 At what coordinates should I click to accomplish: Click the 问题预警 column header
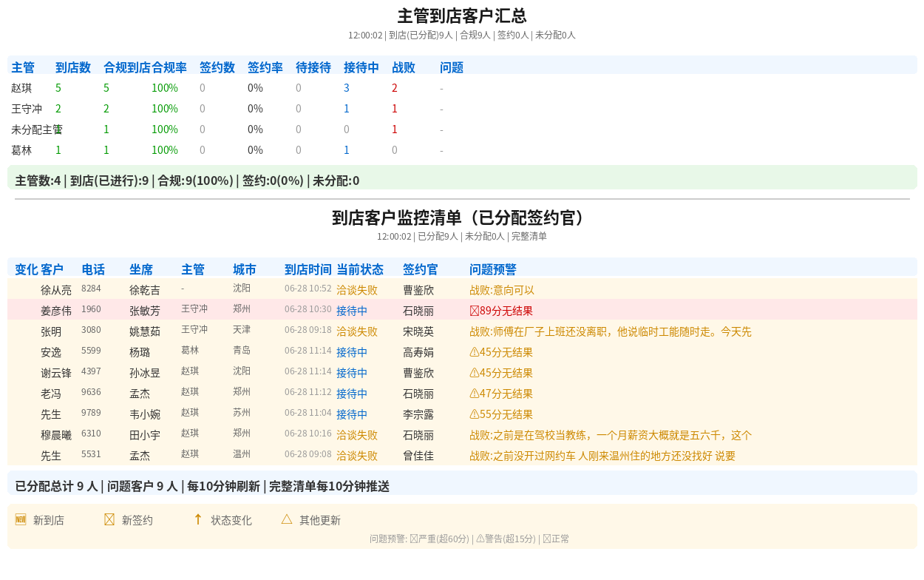coord(493,269)
